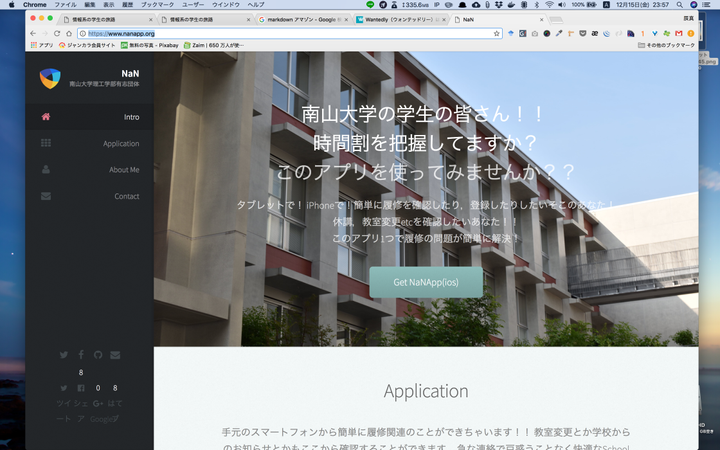720x450 pixels.
Task: Click the site info icon in address bar
Action: pyautogui.click(x=83, y=34)
